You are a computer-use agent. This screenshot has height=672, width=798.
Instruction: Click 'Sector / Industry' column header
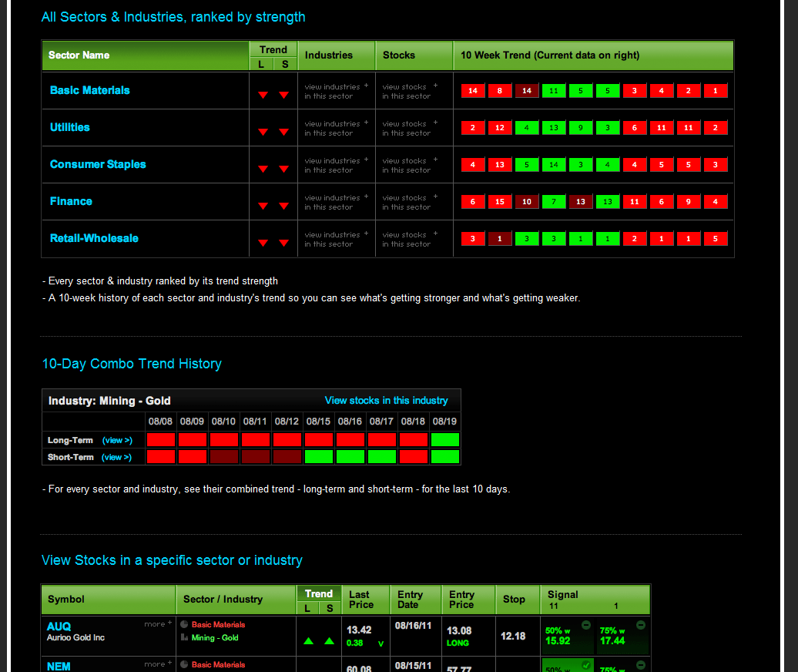pyautogui.click(x=236, y=600)
